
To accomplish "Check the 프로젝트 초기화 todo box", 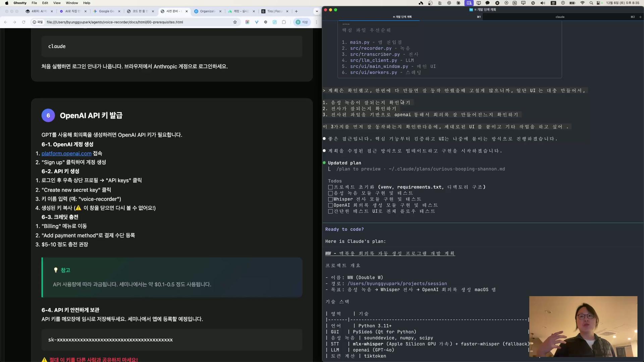I will tap(330, 187).
